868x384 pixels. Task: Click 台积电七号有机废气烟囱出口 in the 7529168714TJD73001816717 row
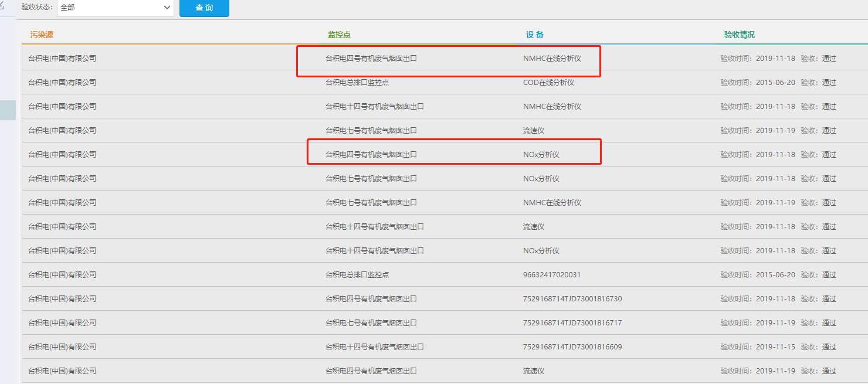coord(371,323)
